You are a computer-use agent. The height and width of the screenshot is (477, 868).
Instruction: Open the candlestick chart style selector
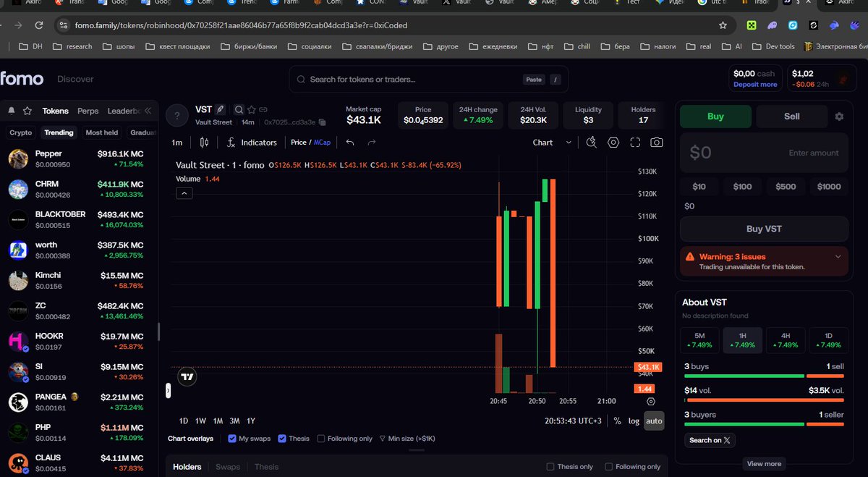click(x=204, y=143)
